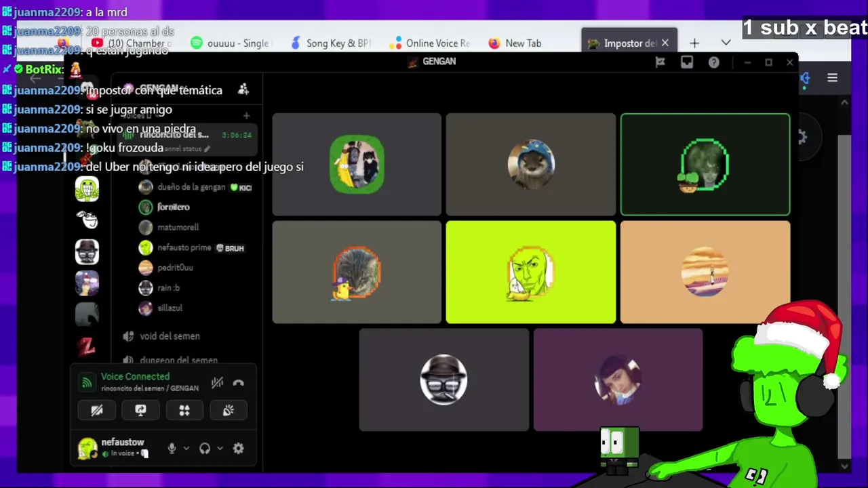
Task: Select the cat avatar video tile
Action: (357, 272)
